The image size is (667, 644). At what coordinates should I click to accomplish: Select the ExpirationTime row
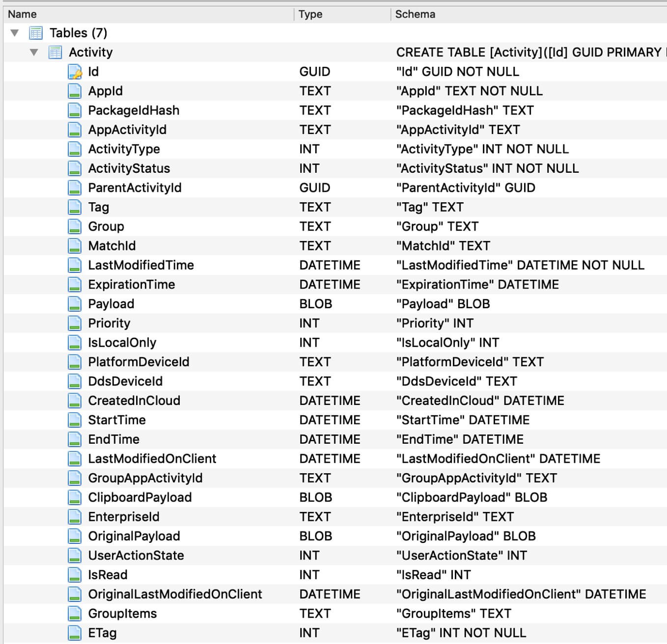pyautogui.click(x=131, y=284)
